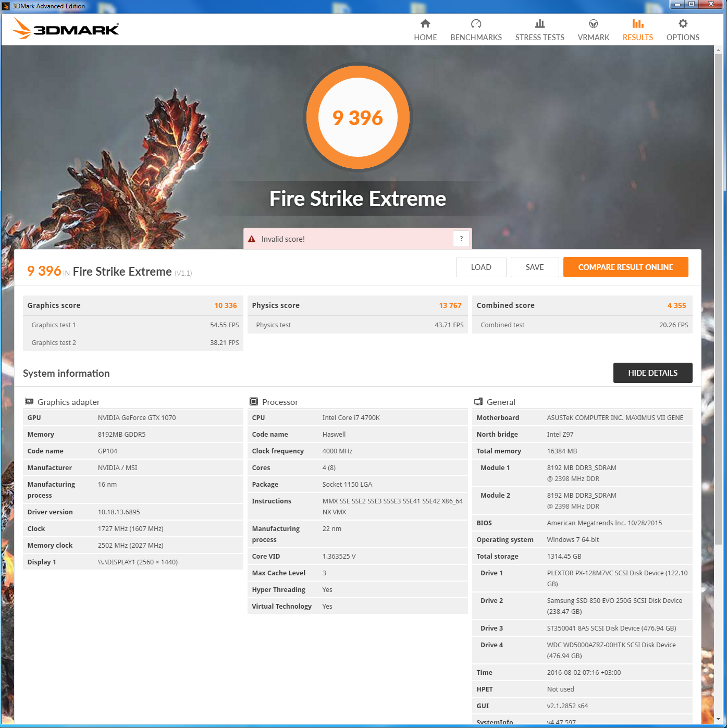This screenshot has height=728, width=727.
Task: Click HIDE DETAILS button
Action: [x=653, y=373]
